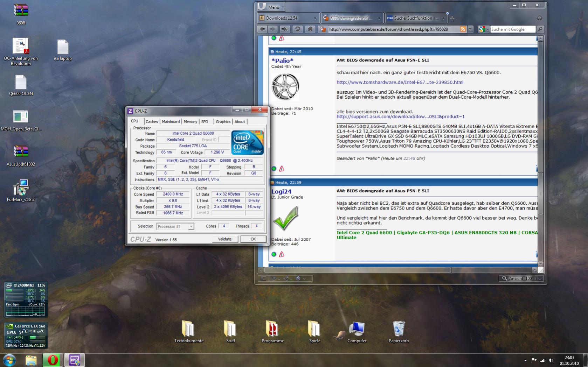588x367 pixels.
Task: Open the Opera Menü dropdown
Action: tap(272, 7)
